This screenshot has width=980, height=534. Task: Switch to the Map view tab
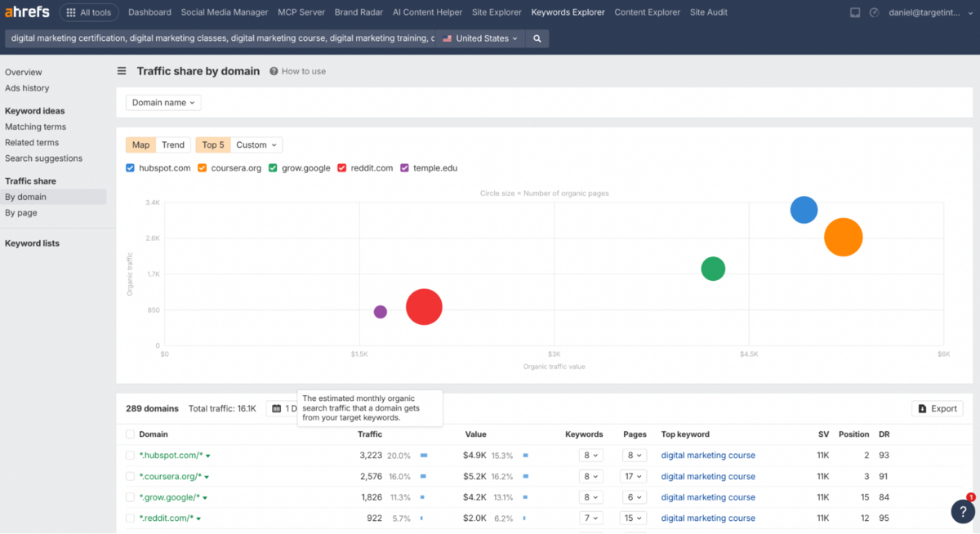point(140,145)
